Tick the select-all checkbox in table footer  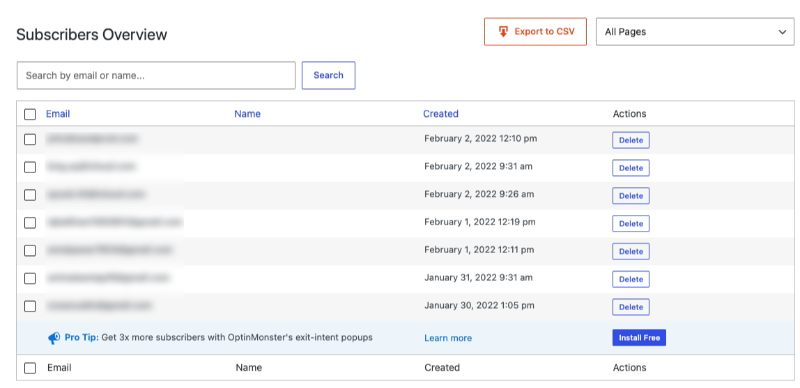point(30,368)
